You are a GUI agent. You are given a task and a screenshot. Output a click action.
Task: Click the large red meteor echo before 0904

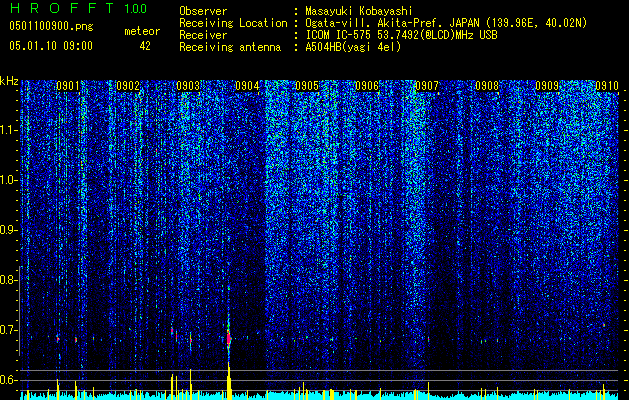[x=229, y=339]
